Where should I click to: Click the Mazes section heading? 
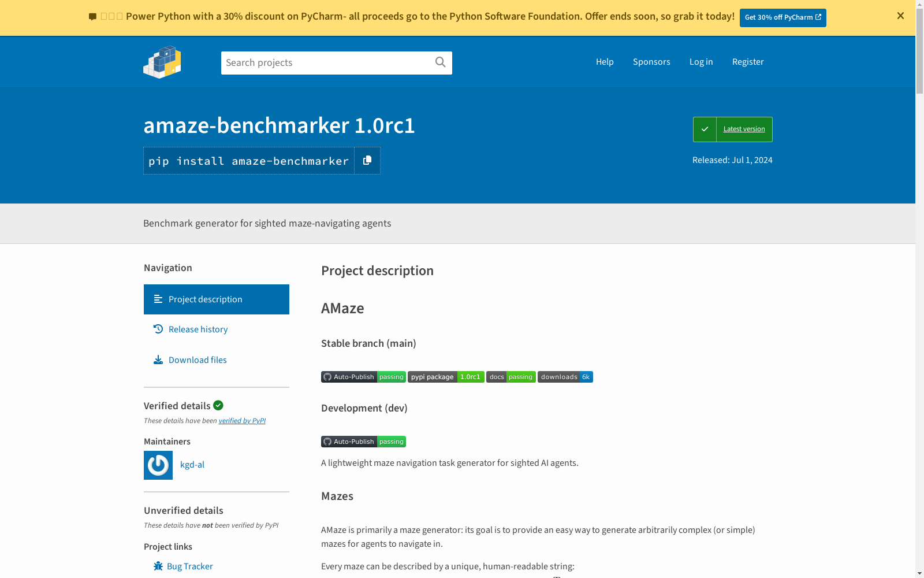coord(337,496)
